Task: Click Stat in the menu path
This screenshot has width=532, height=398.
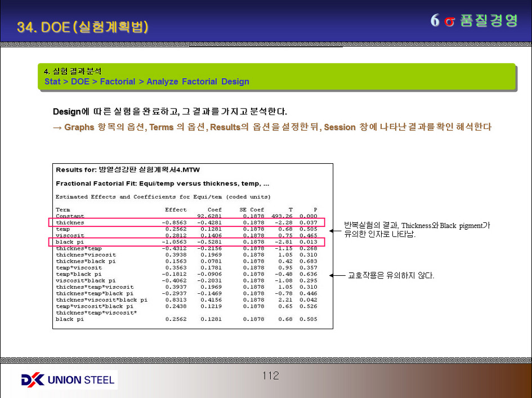Action: (x=52, y=82)
